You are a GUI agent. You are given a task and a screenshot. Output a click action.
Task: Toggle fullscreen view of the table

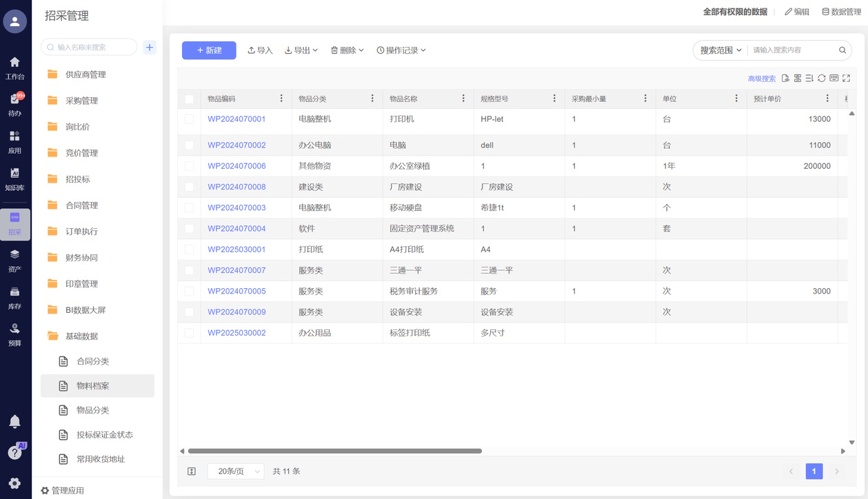[847, 79]
